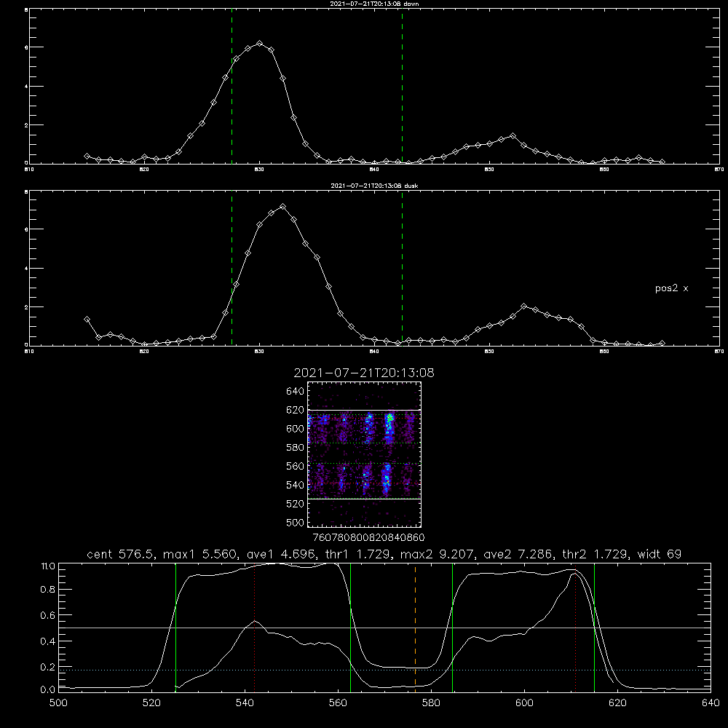This screenshot has width=728, height=728.
Task: Click the green vertical line near 563 in bottom plot
Action: point(351,627)
